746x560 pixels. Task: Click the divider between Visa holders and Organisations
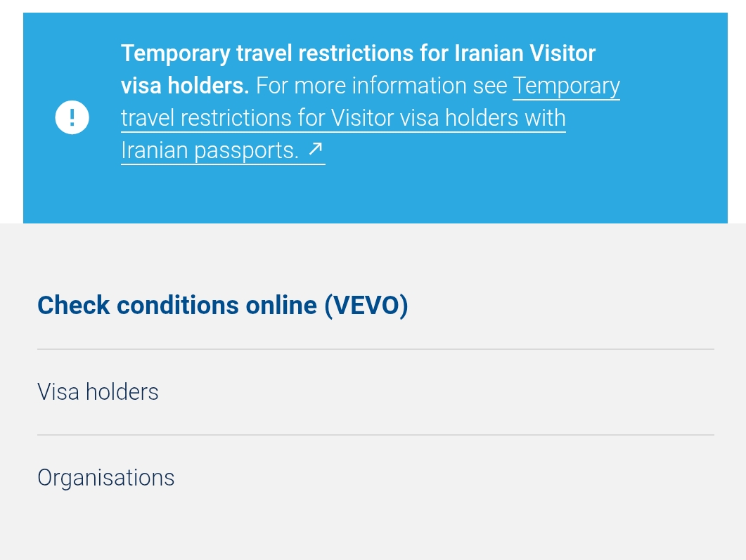[375, 435]
